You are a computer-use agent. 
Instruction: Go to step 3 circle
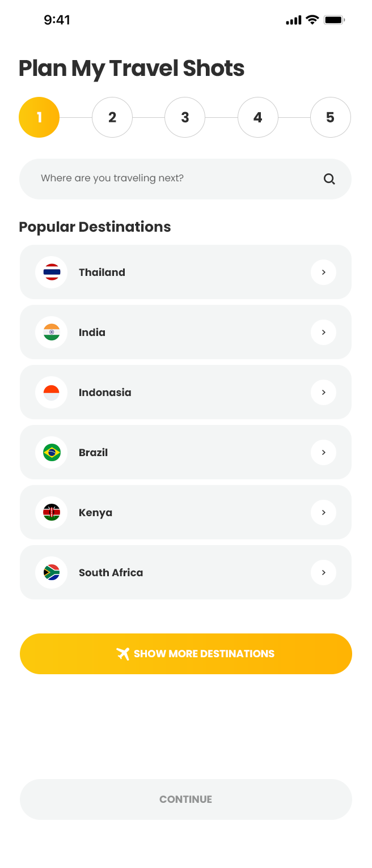pyautogui.click(x=185, y=117)
